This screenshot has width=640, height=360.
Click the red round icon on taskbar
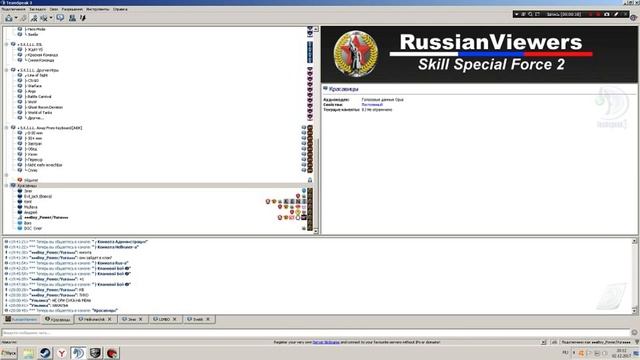112,353
